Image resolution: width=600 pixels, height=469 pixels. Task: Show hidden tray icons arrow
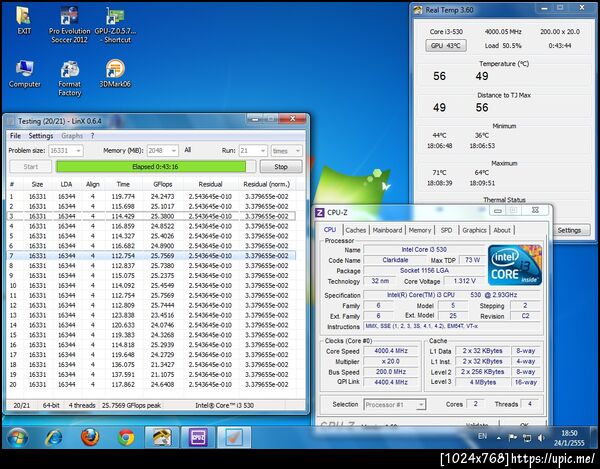pyautogui.click(x=499, y=438)
